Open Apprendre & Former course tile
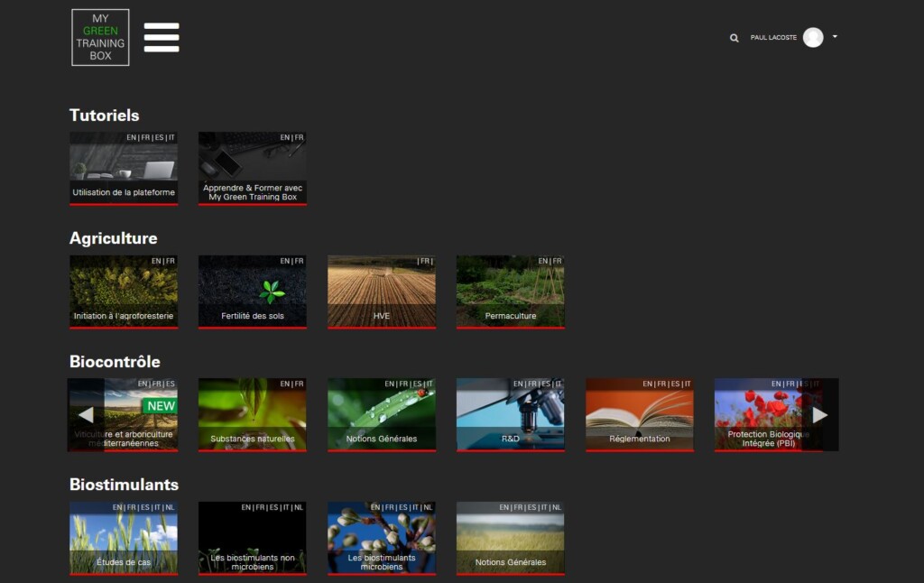The height and width of the screenshot is (583, 924). 252,169
